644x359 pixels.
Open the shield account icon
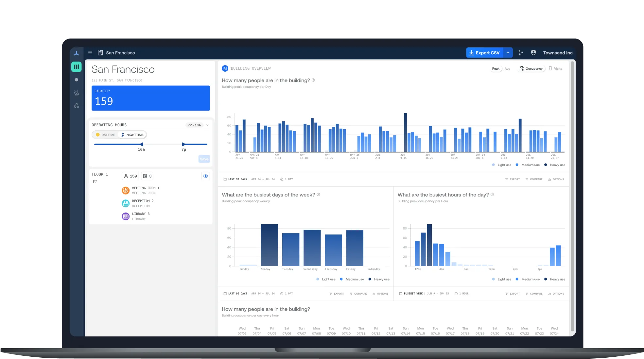(x=533, y=53)
